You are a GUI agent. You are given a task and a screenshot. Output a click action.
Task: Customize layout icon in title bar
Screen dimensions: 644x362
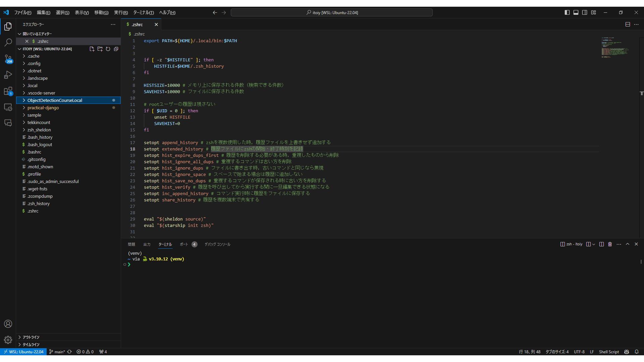point(594,13)
